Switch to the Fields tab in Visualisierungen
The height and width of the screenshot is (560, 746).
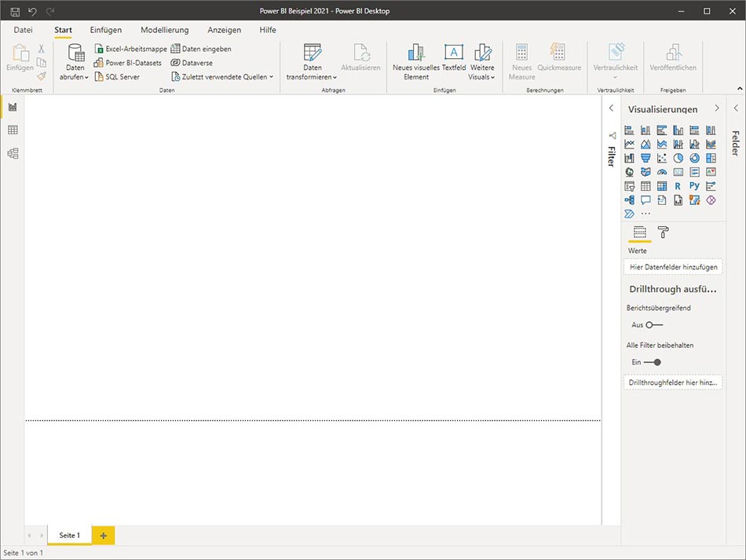pos(640,232)
